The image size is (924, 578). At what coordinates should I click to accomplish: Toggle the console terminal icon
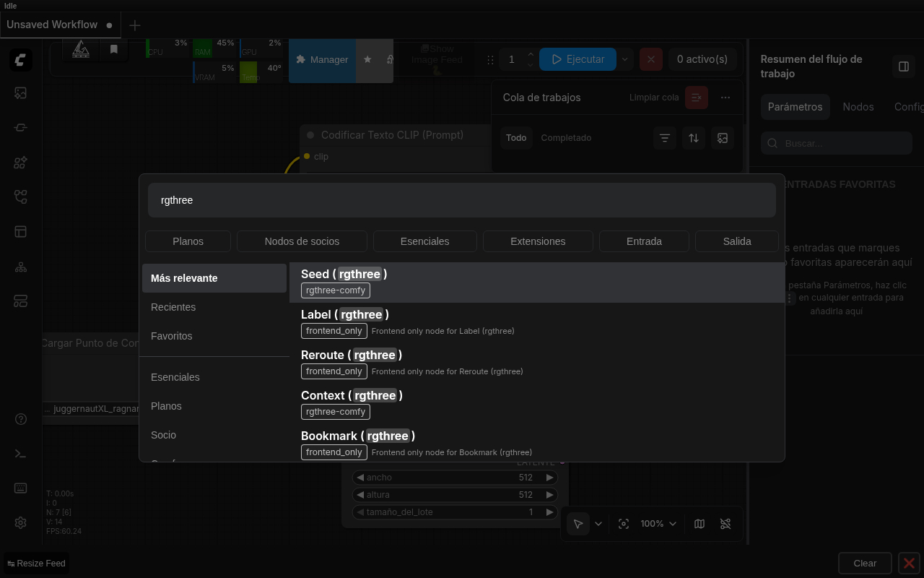(x=21, y=454)
